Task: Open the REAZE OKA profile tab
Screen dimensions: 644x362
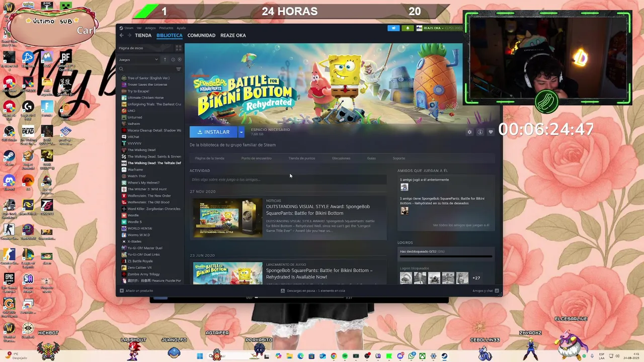Action: pyautogui.click(x=233, y=35)
